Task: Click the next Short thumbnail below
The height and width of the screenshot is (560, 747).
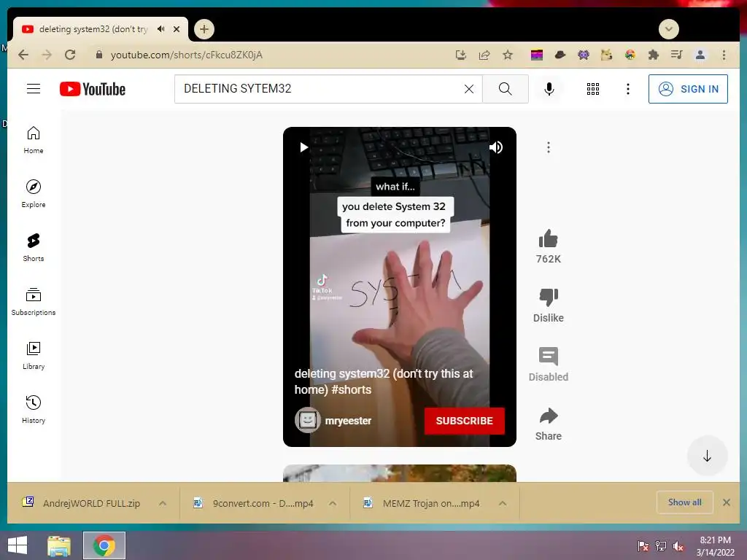Action: click(x=399, y=472)
